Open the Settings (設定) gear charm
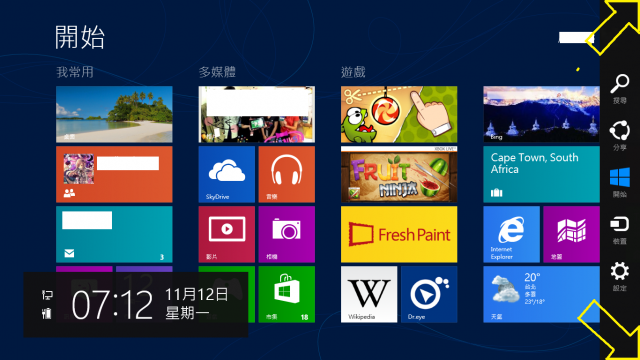Screen dimensions: 640x360 coord(619,277)
